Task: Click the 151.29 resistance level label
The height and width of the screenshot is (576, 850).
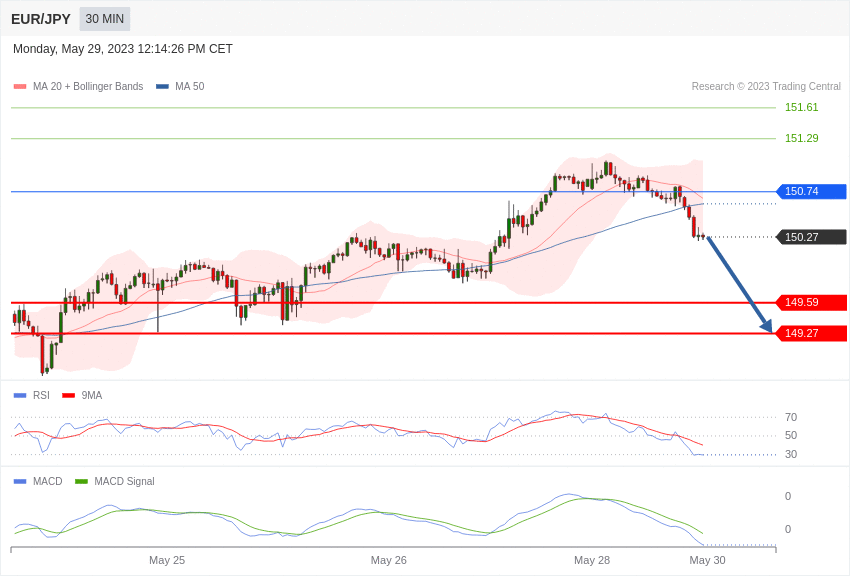Action: click(x=801, y=138)
